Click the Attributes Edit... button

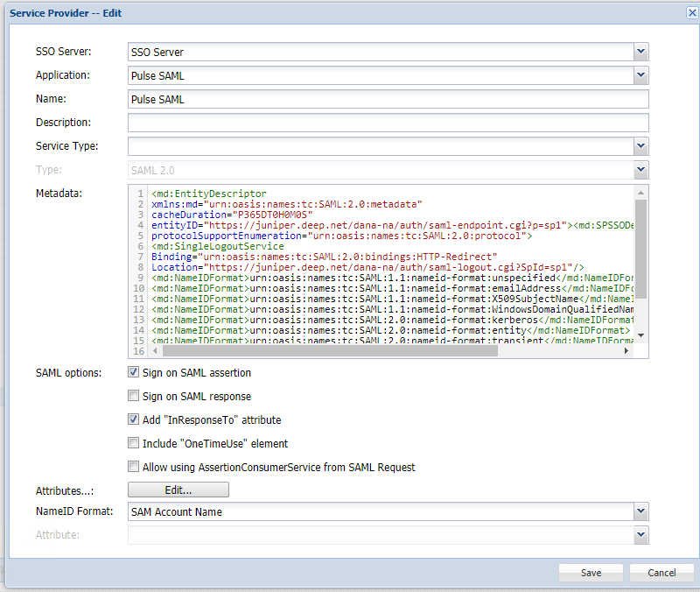(x=178, y=490)
